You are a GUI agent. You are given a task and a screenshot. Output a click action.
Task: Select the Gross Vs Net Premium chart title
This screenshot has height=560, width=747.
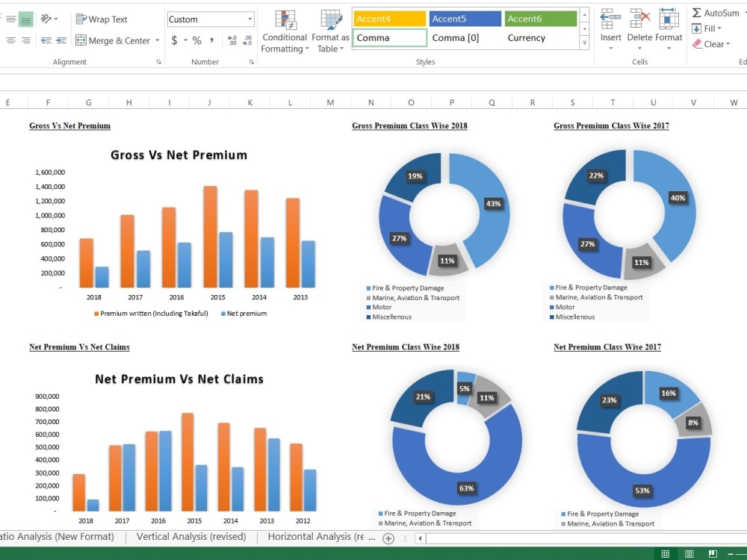click(179, 155)
